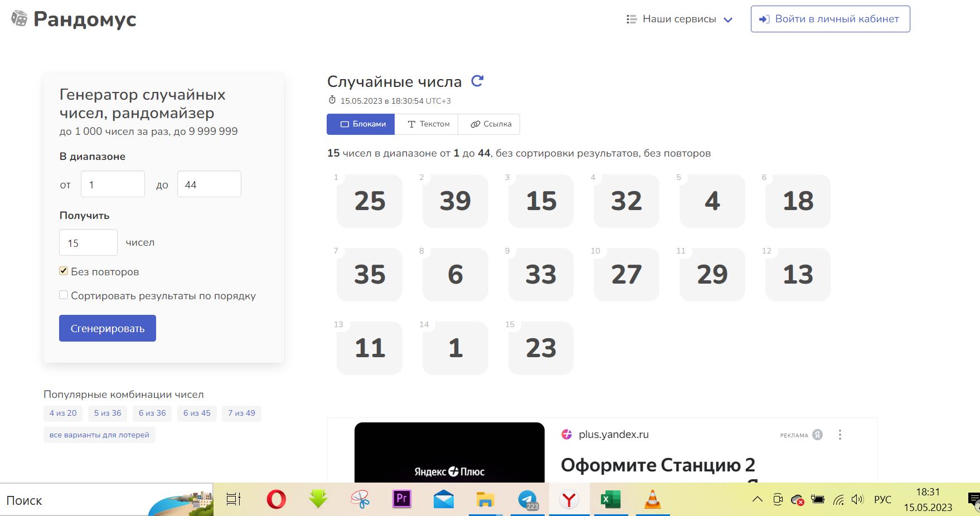Open the notification center icon
This screenshot has width=980, height=516.
pyautogui.click(x=974, y=500)
